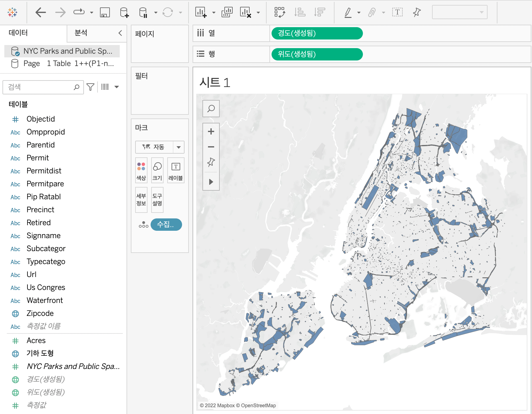Click the 경도(생성됨) pill in columns
The image size is (532, 414).
(317, 33)
